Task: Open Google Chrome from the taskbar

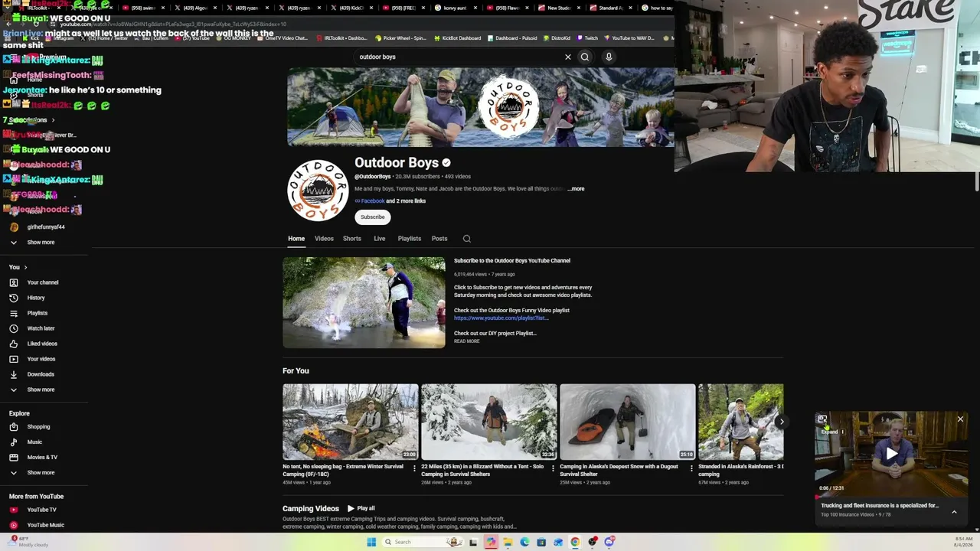Action: click(575, 542)
